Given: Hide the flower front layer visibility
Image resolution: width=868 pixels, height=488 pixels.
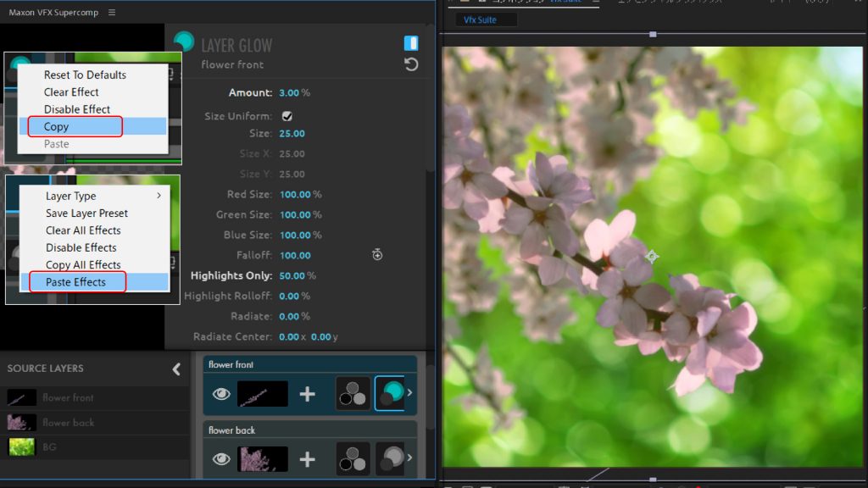Looking at the screenshot, I should [x=221, y=394].
